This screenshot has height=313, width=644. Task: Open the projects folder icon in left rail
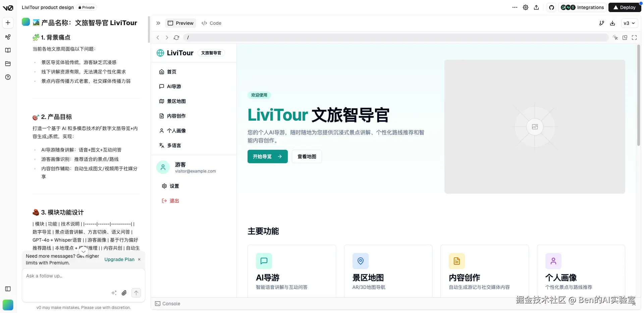coord(8,64)
